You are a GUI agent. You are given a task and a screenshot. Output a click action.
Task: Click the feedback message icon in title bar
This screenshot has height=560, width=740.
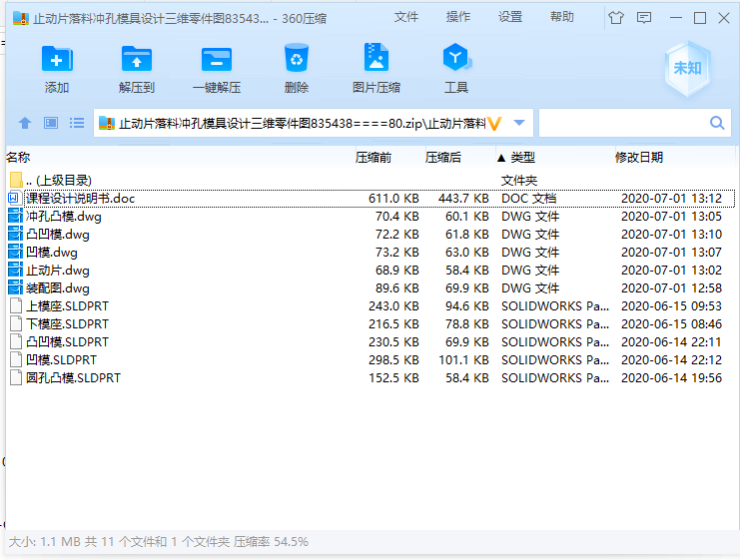pos(644,18)
